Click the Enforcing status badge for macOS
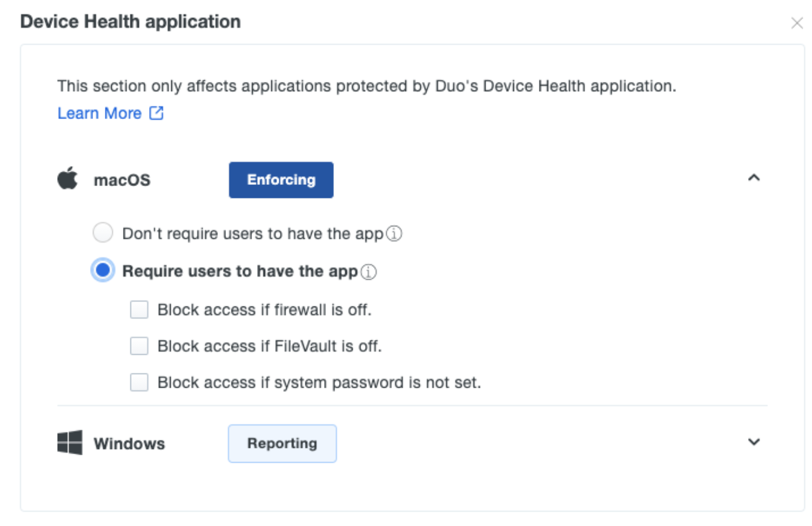This screenshot has width=812, height=526. [281, 179]
